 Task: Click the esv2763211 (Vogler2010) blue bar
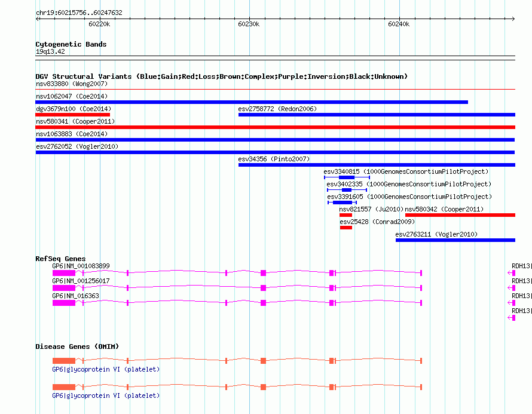455,240
